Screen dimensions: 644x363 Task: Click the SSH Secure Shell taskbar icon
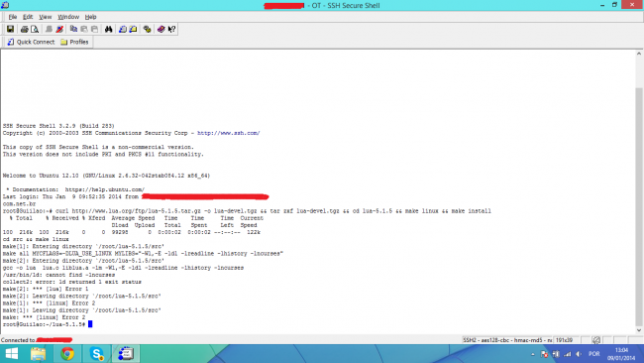tap(126, 353)
